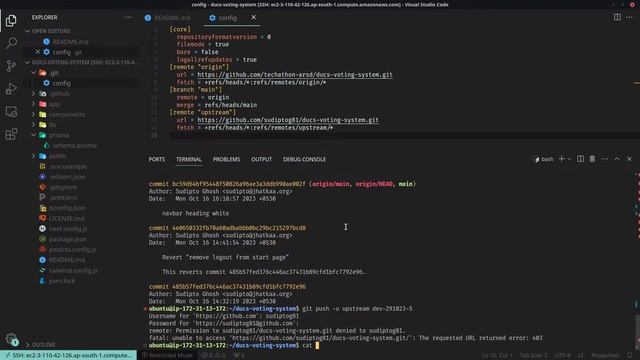Select the bash terminal label
Viewport: 640px width, 360px height.
point(543,159)
